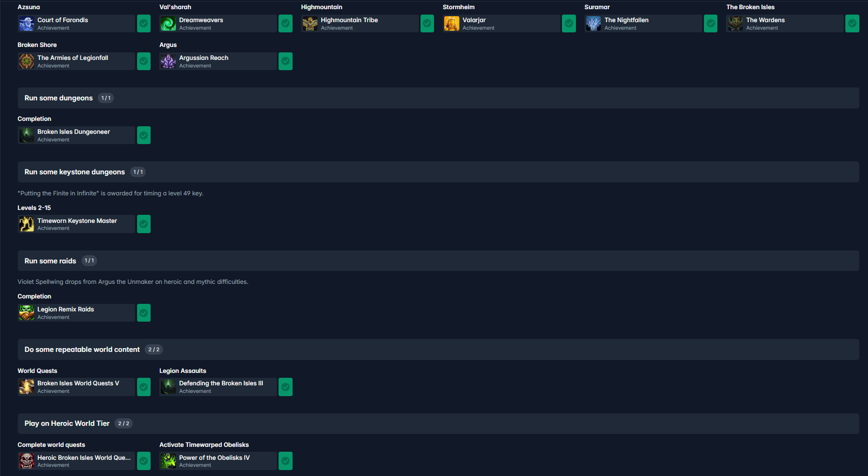
Task: Click the Argussian Reach achievement icon
Action: coord(168,62)
